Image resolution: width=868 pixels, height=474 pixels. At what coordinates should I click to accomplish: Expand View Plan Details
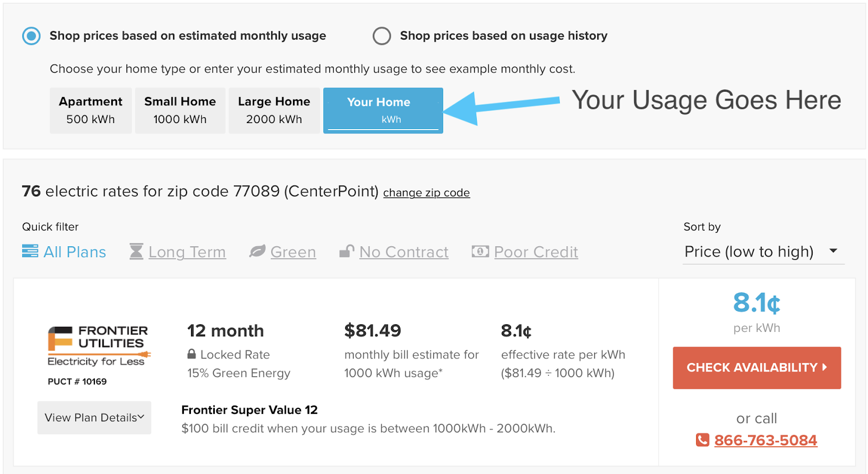coord(94,418)
